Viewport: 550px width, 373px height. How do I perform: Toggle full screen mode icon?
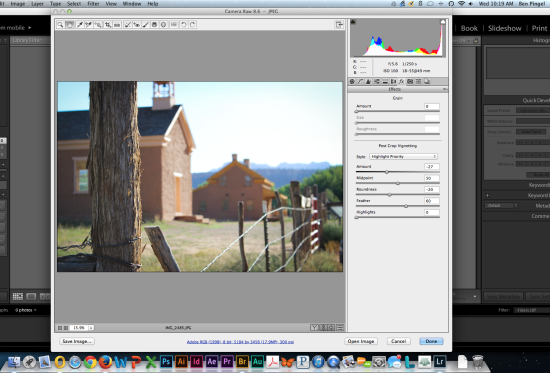tap(339, 25)
